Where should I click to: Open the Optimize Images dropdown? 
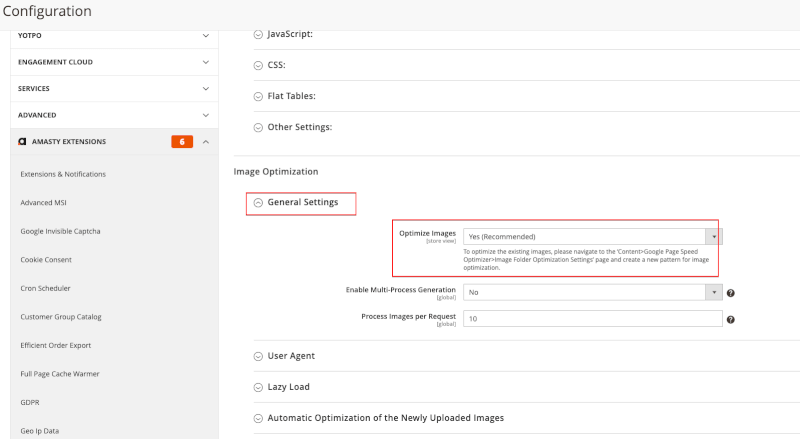592,237
